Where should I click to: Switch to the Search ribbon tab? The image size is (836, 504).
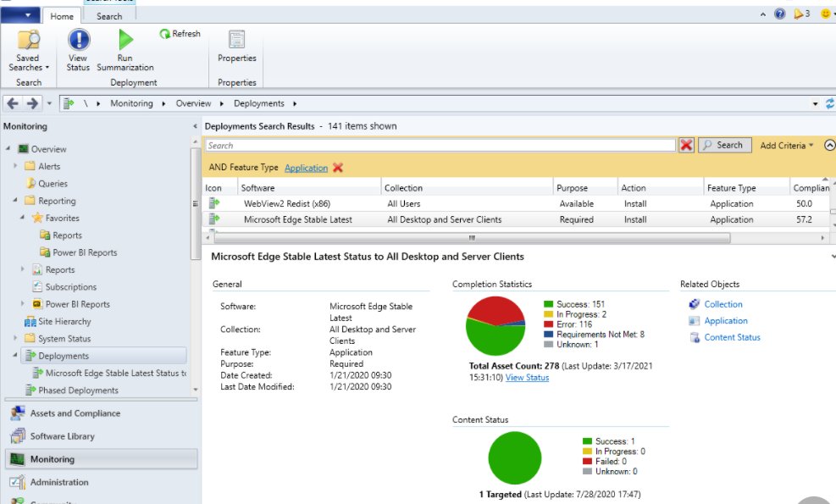click(x=109, y=16)
